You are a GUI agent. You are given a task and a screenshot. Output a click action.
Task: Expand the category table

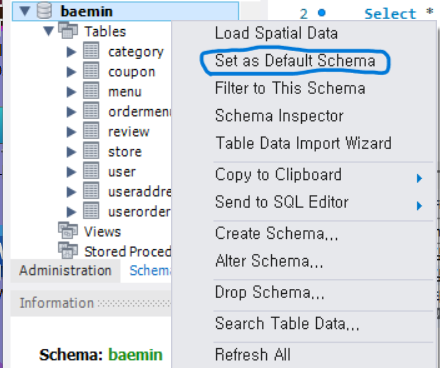point(71,52)
